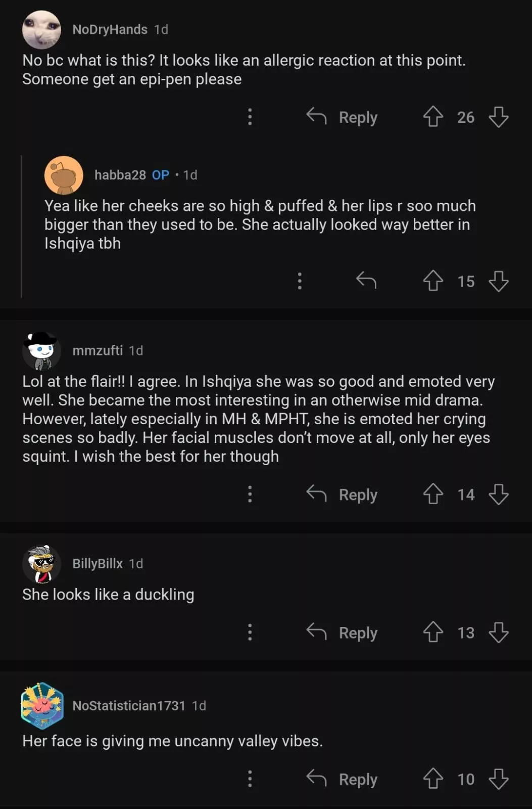Downvote the duckling comment by BillyBillx

(x=499, y=633)
